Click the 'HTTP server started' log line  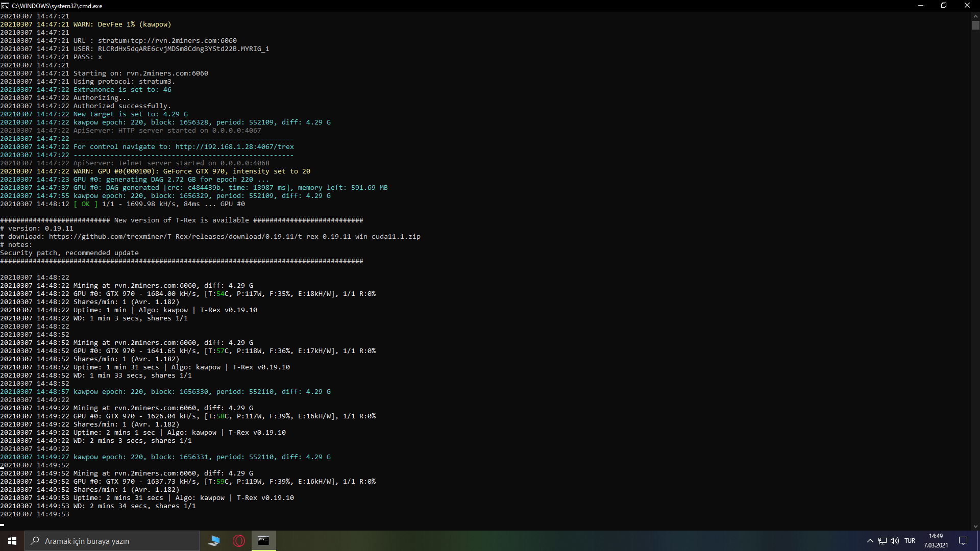point(131,131)
